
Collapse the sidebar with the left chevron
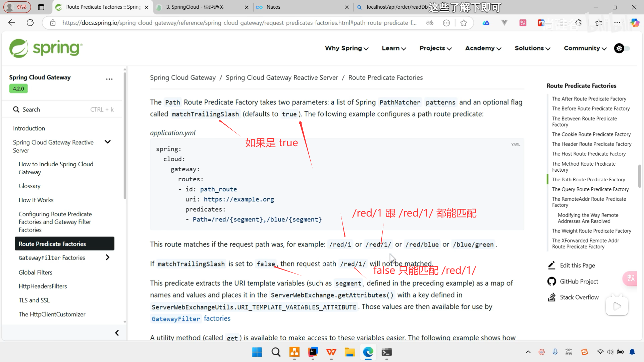pyautogui.click(x=117, y=333)
